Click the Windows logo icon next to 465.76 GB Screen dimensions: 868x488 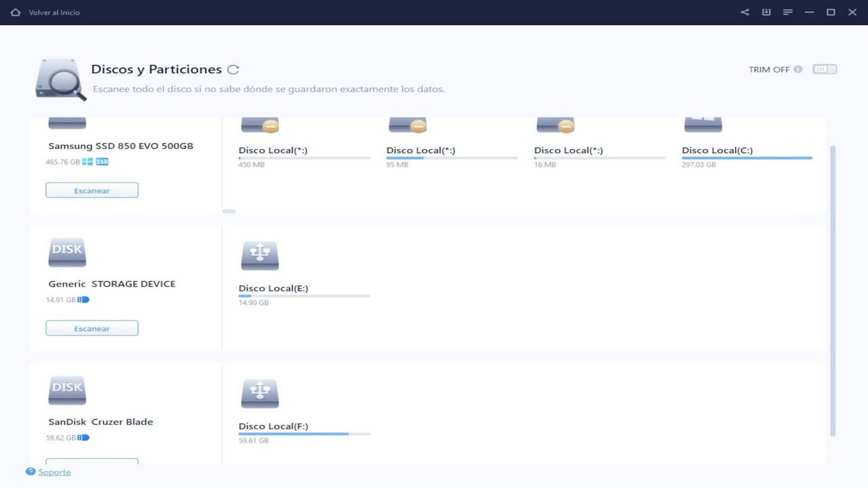[x=87, y=162]
